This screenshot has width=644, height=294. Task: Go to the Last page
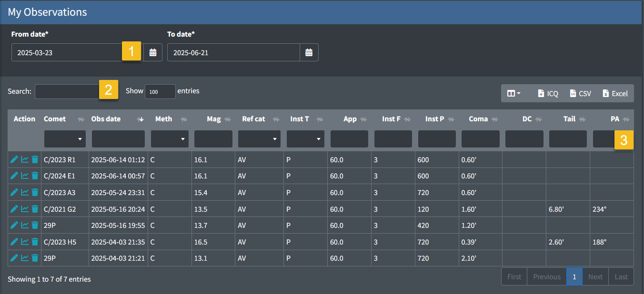click(x=621, y=276)
